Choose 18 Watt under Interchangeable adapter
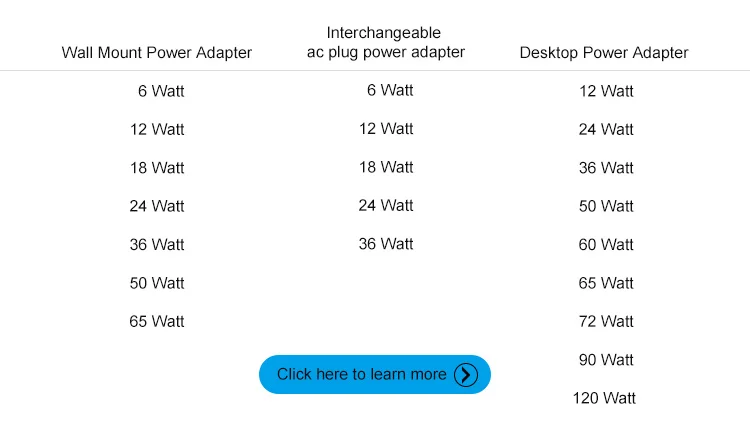This screenshot has width=750, height=429. [386, 167]
